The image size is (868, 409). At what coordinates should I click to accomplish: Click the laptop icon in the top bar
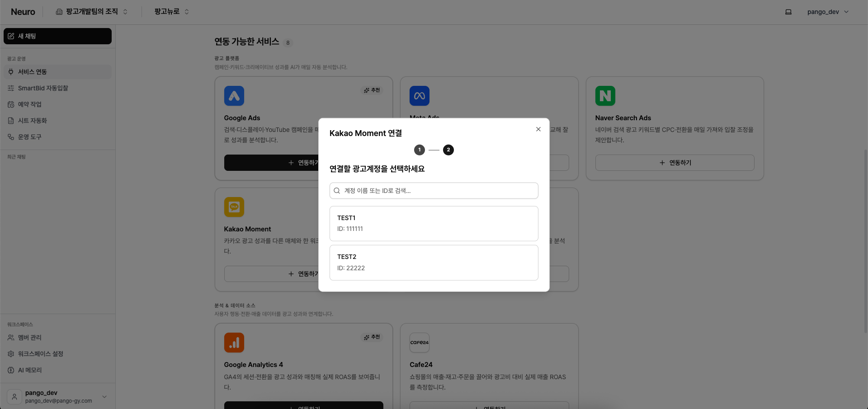pyautogui.click(x=788, y=12)
